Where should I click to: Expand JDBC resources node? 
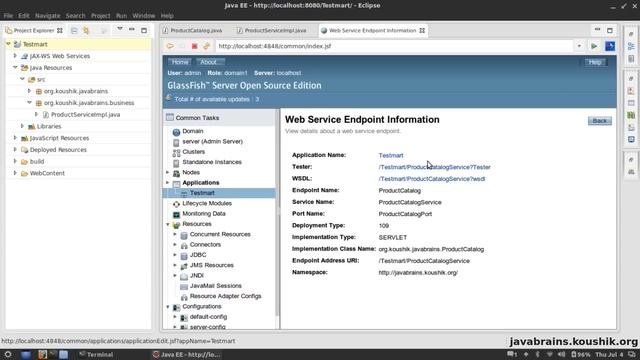pos(175,255)
